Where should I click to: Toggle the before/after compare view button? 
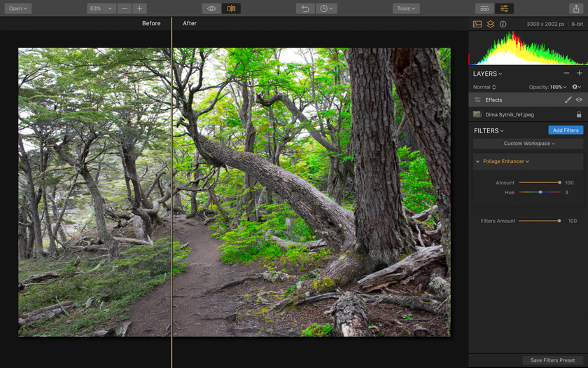coord(231,8)
